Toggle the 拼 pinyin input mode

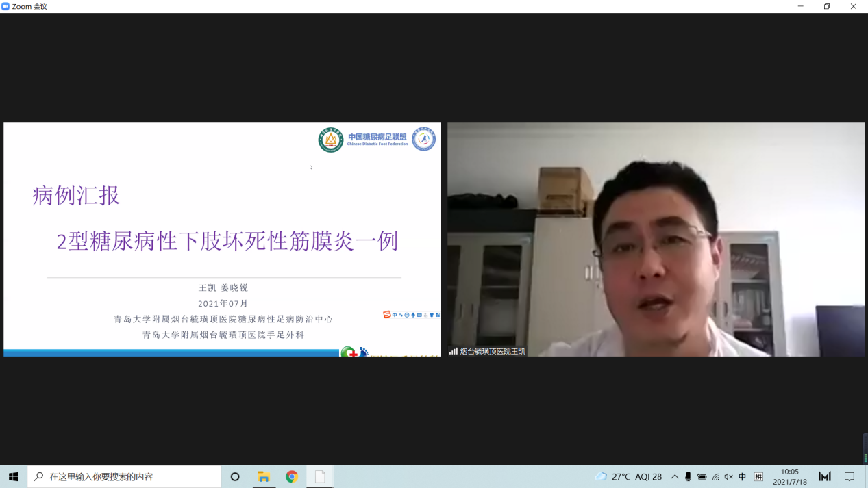[x=758, y=476]
